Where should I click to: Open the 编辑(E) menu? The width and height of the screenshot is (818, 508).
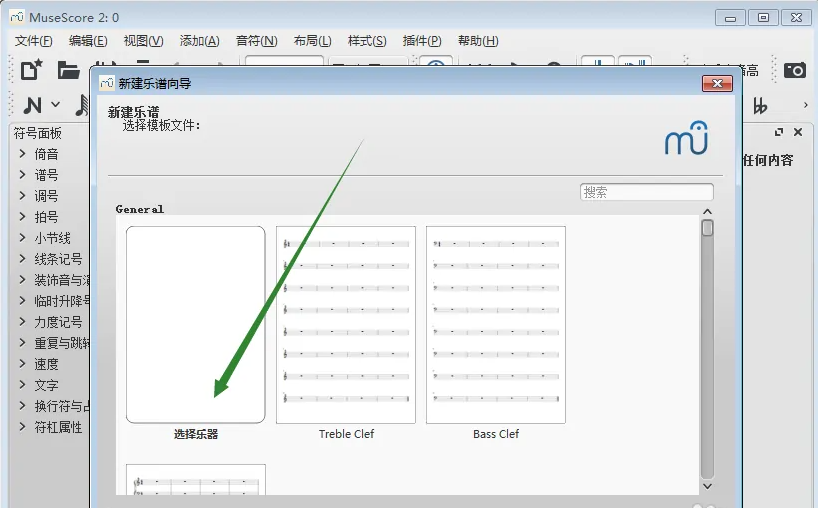pyautogui.click(x=88, y=41)
